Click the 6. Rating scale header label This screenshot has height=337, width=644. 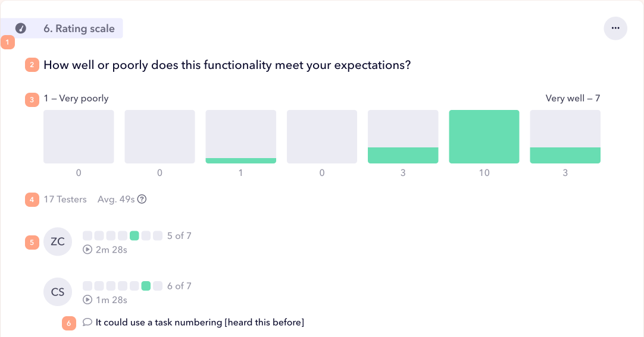79,29
